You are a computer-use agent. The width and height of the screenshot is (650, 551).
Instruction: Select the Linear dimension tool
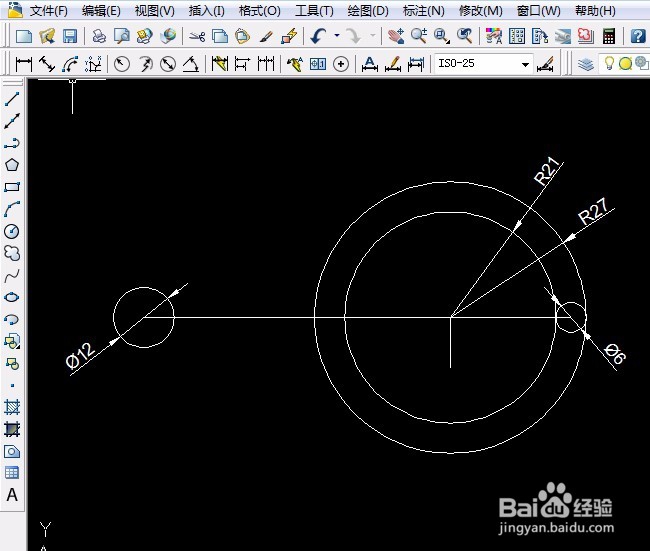click(23, 64)
